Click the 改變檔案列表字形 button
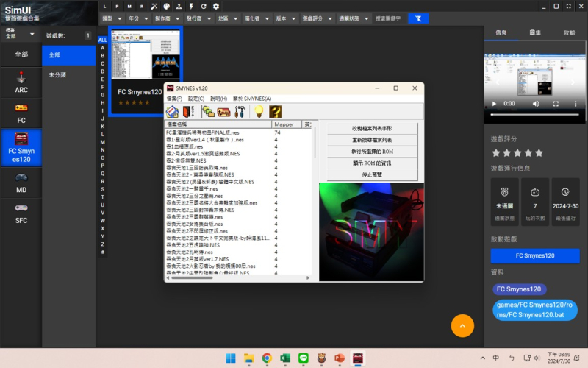Image resolution: width=588 pixels, height=368 pixels. coord(372,128)
